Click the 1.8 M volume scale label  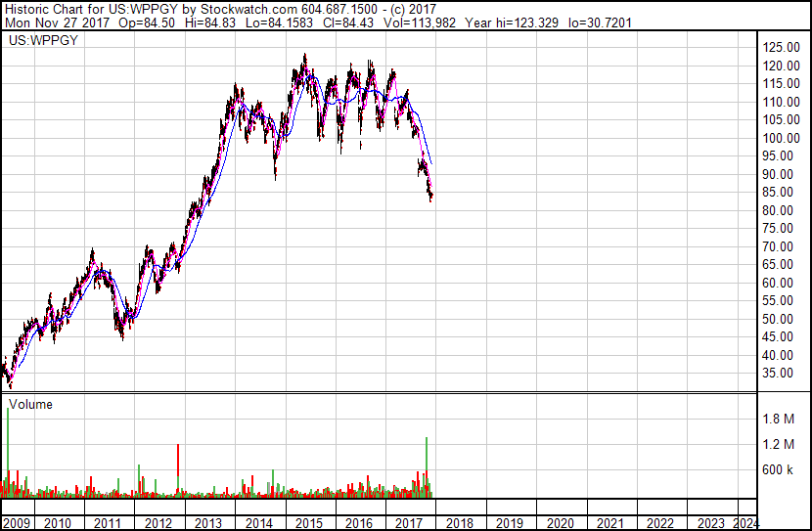click(x=779, y=419)
